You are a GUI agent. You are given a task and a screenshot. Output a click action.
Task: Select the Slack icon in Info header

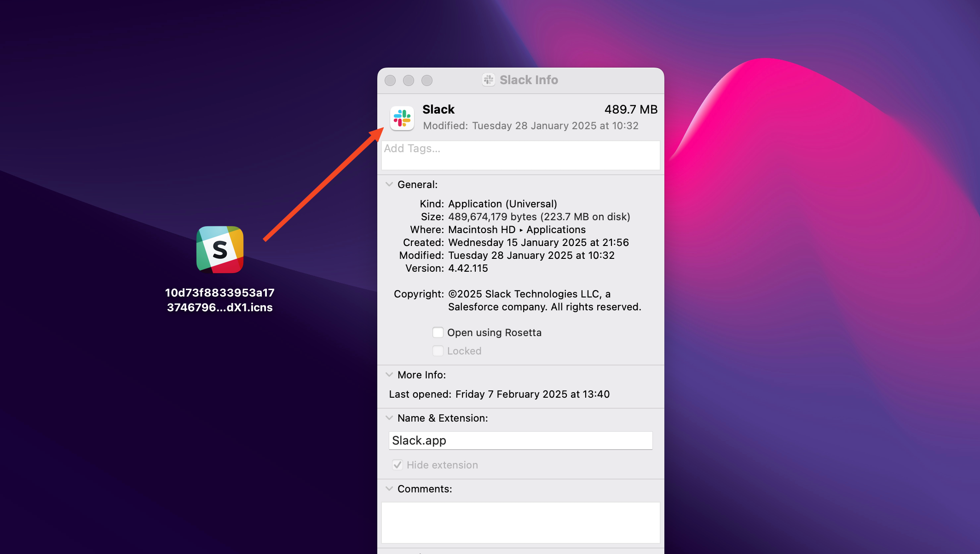[x=402, y=118]
